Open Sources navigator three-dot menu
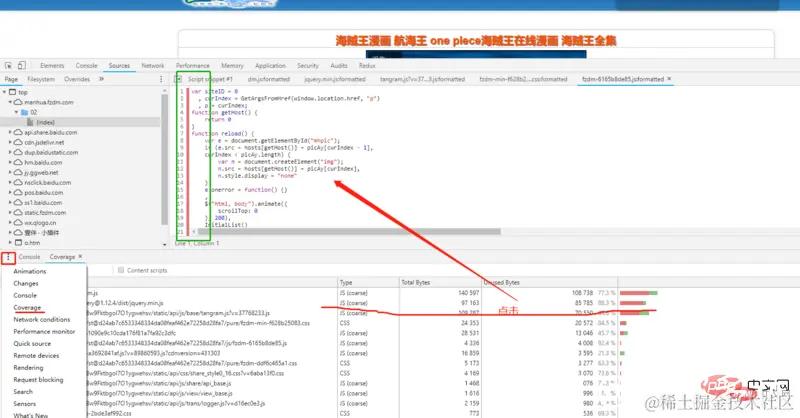 click(x=161, y=79)
